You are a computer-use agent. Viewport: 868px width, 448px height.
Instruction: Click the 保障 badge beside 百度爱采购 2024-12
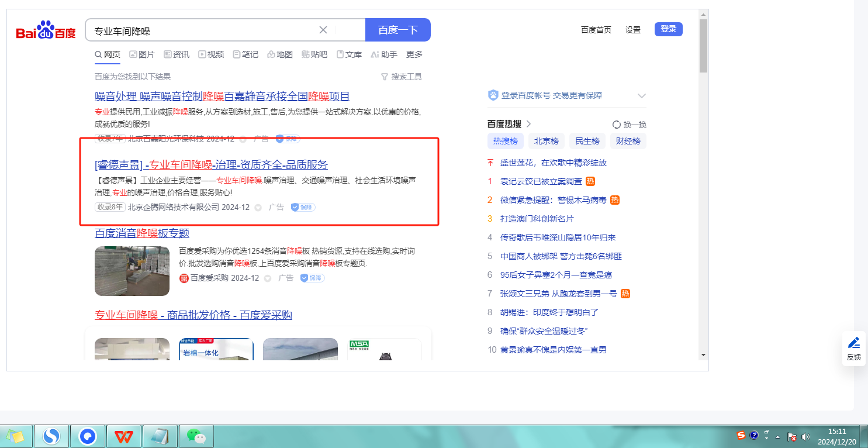pos(313,278)
